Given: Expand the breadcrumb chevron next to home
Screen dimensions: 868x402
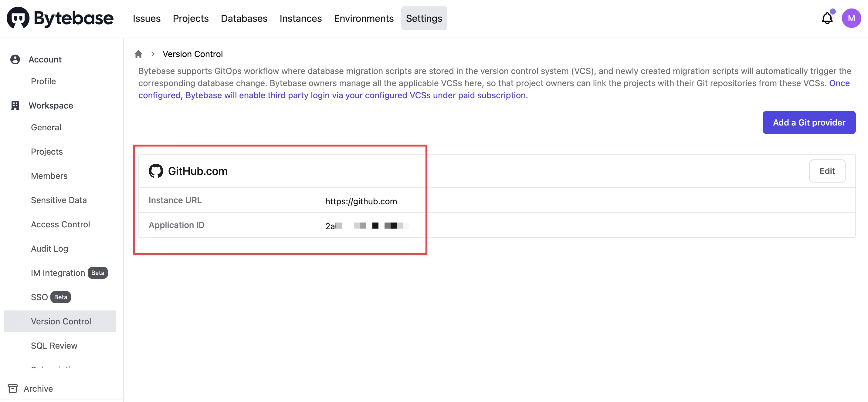Looking at the screenshot, I should [153, 54].
